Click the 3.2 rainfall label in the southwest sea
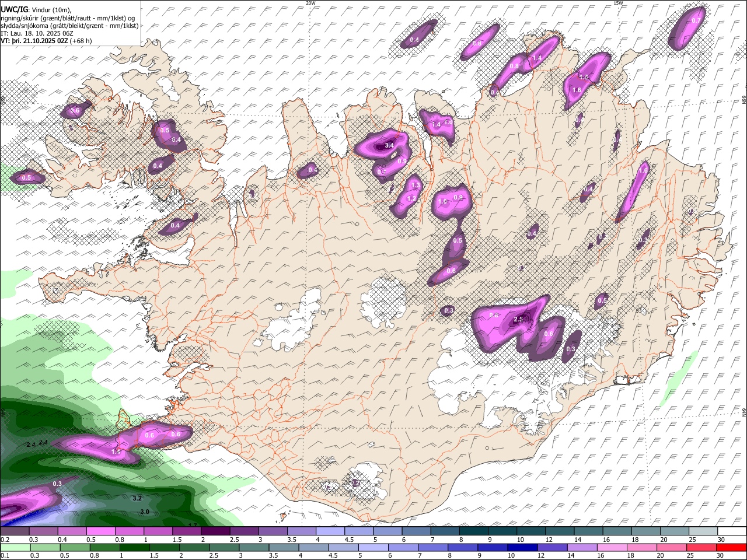Screen dimensions: 747x560 [x=138, y=498]
